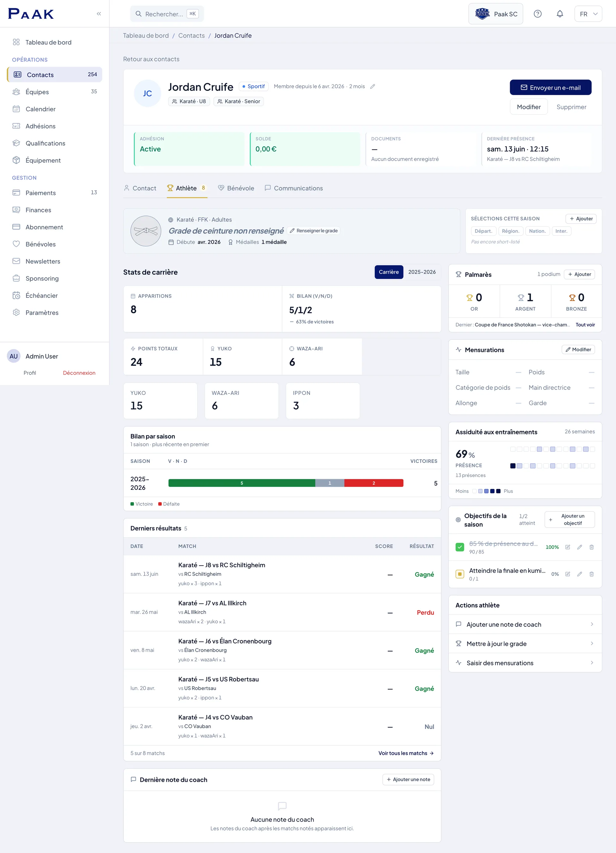Switch stats to the 2025-2026 season
Viewport: 616px width, 853px height.
(x=422, y=272)
